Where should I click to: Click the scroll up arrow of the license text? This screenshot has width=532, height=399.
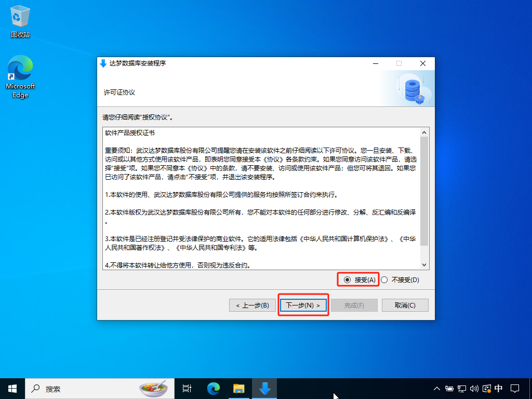tap(424, 132)
